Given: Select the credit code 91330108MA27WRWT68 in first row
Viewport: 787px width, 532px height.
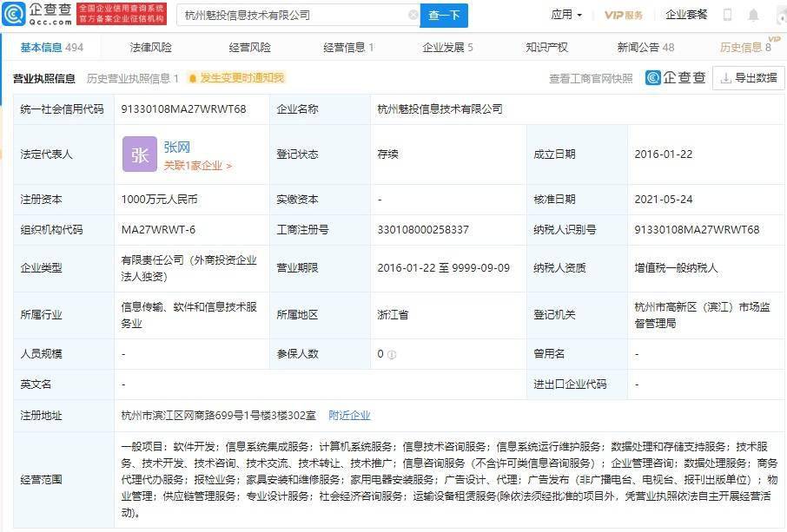Looking at the screenshot, I should point(183,109).
